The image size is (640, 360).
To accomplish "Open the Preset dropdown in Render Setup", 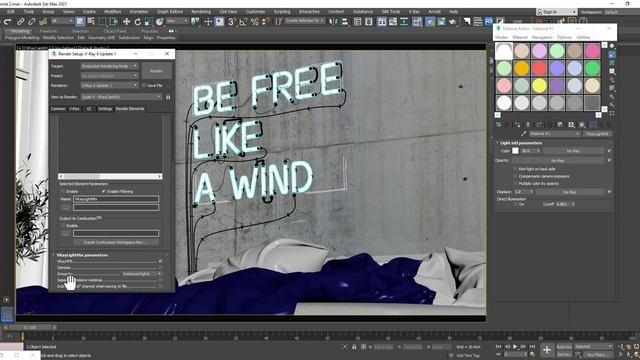I will 109,76.
